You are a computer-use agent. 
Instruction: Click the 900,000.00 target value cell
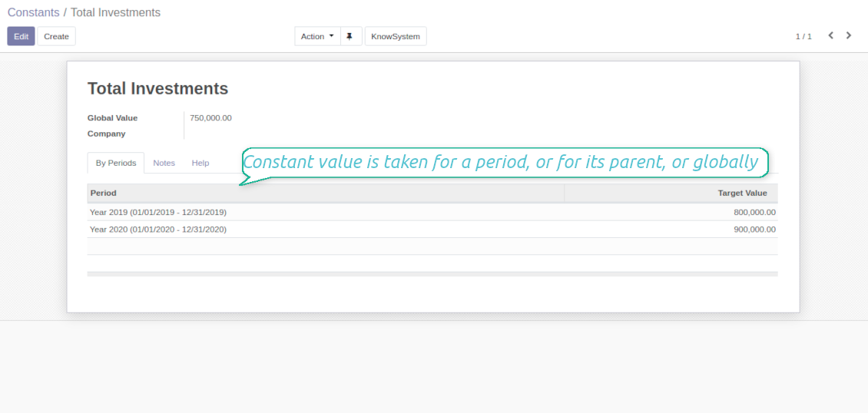click(754, 230)
